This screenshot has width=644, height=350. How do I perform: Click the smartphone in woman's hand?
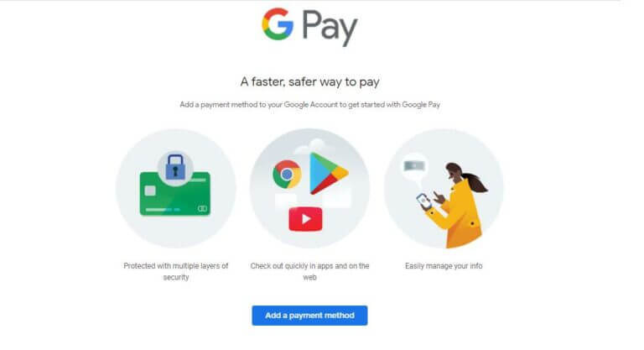[423, 202]
